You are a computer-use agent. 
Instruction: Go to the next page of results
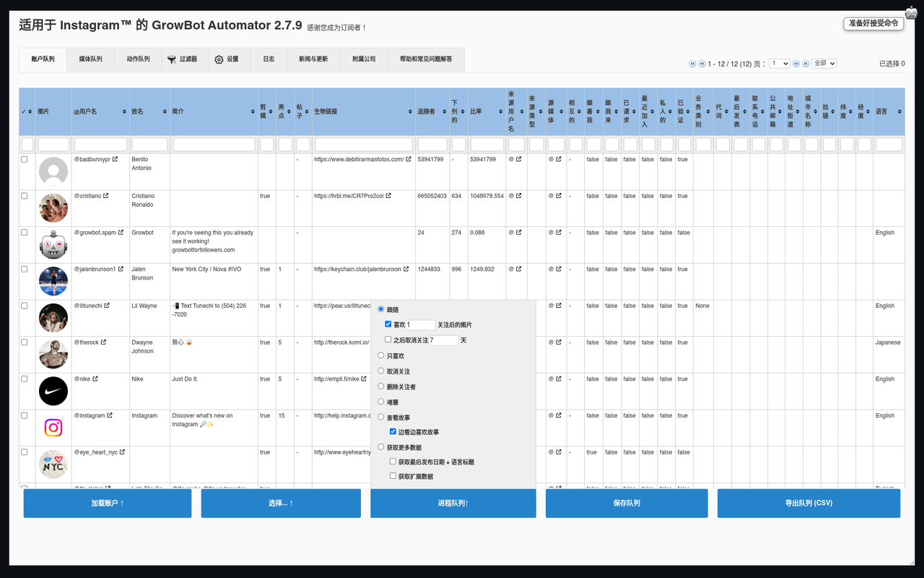pyautogui.click(x=796, y=64)
